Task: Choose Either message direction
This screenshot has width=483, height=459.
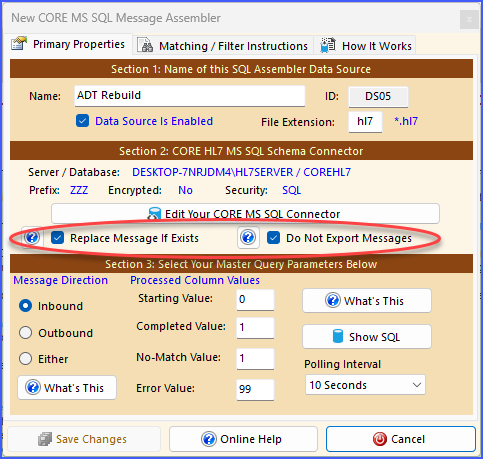Action: point(26,359)
